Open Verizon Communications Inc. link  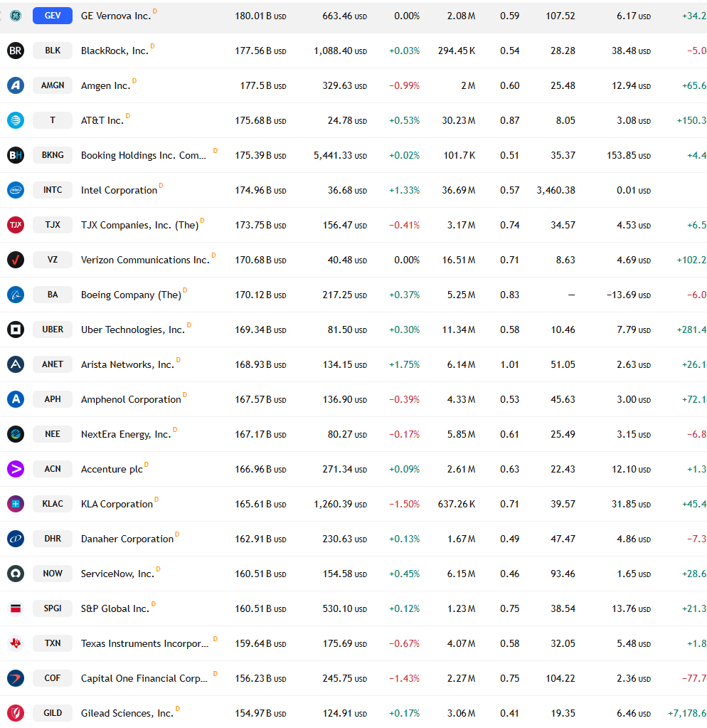(x=145, y=260)
